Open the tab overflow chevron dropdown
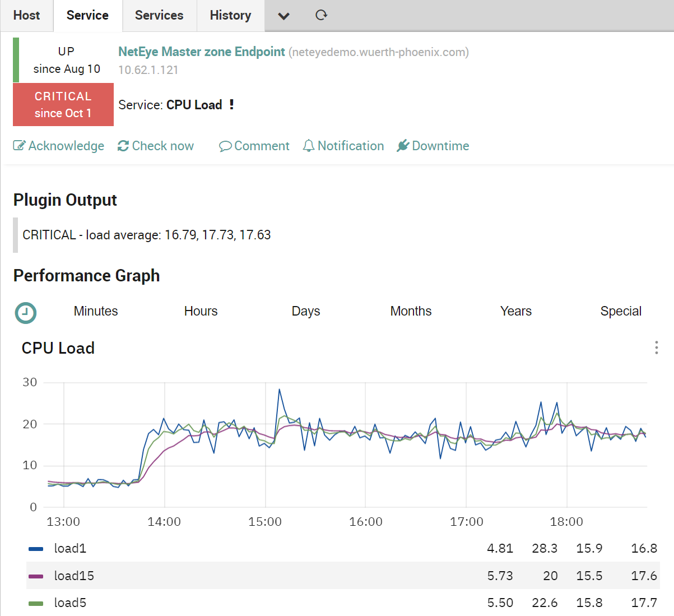Screen dimensions: 674x616 coord(283,16)
